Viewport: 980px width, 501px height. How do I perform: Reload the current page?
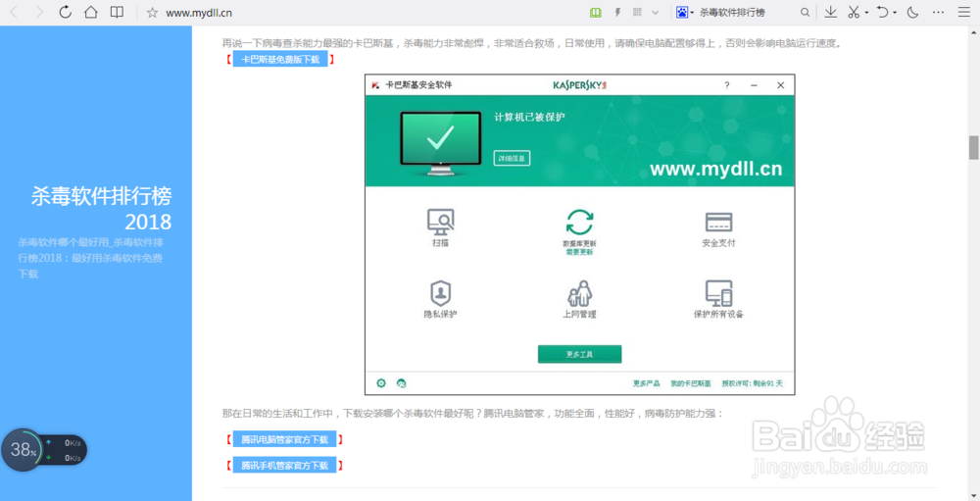click(x=65, y=12)
